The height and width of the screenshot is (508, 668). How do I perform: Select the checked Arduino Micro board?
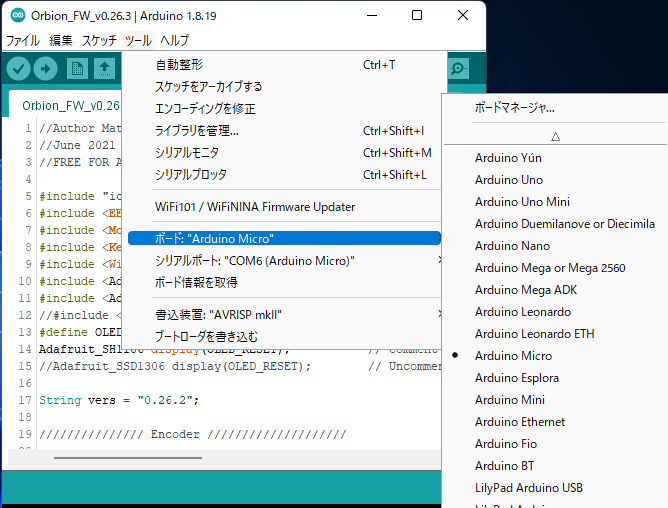(556, 356)
